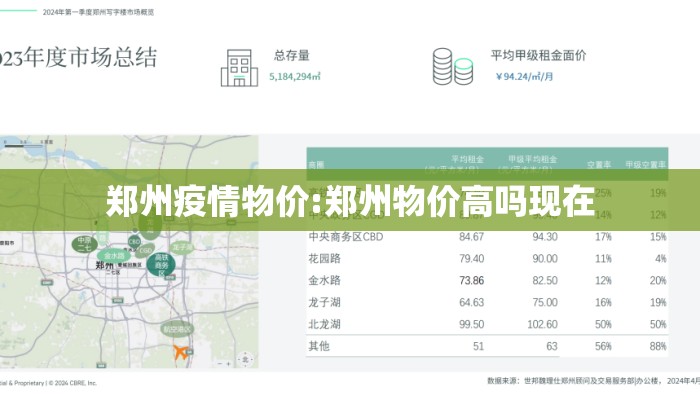Image resolution: width=700 pixels, height=400 pixels.
Task: Click the 甲级空置率 column header
Action: click(x=645, y=165)
